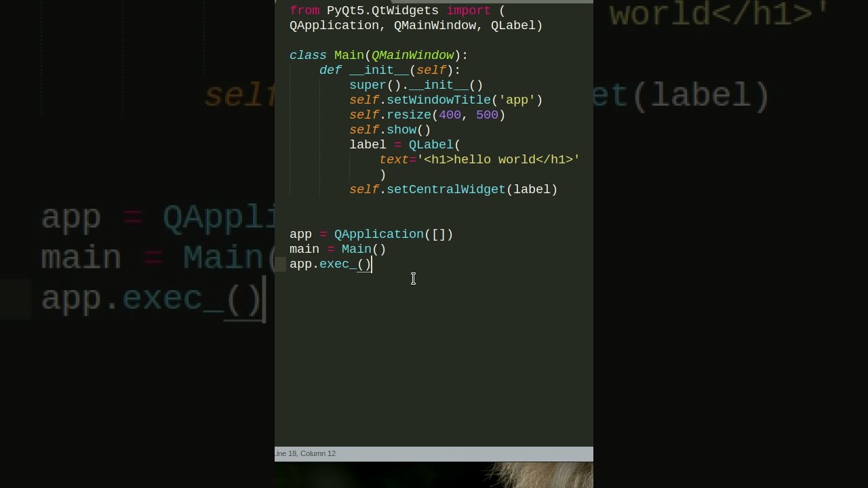Click 'QLabel(' constructor call after label =
Viewport: 868px width, 488px height.
[x=435, y=144]
